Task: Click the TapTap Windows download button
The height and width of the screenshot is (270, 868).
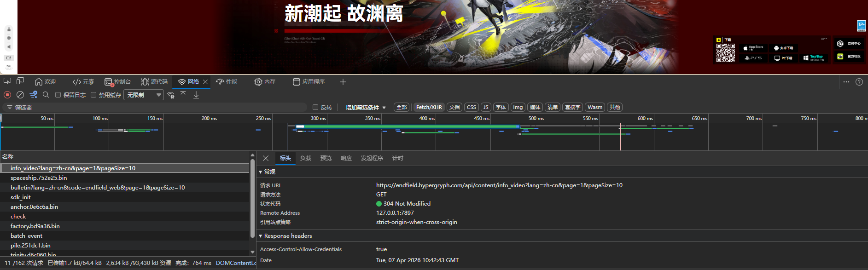Action: click(x=814, y=58)
